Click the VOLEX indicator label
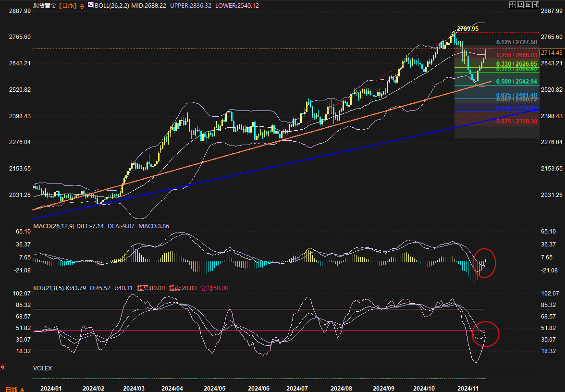 pyautogui.click(x=42, y=368)
